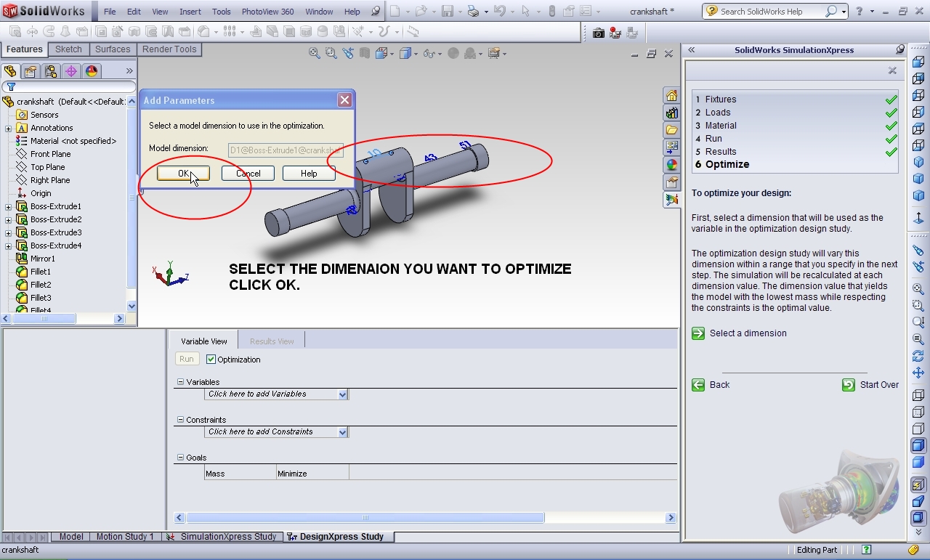This screenshot has height=560, width=930.
Task: Open the Design Library task pane tab
Action: 671,113
